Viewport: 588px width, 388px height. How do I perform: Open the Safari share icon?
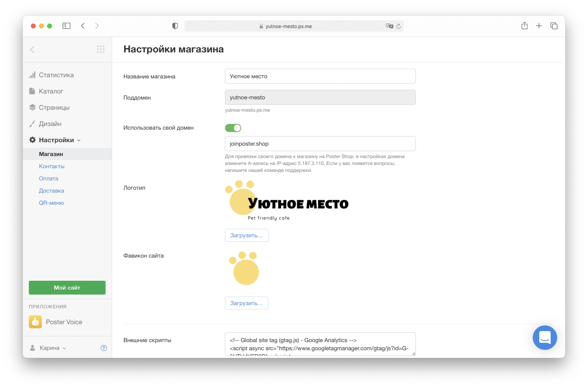[x=524, y=26]
